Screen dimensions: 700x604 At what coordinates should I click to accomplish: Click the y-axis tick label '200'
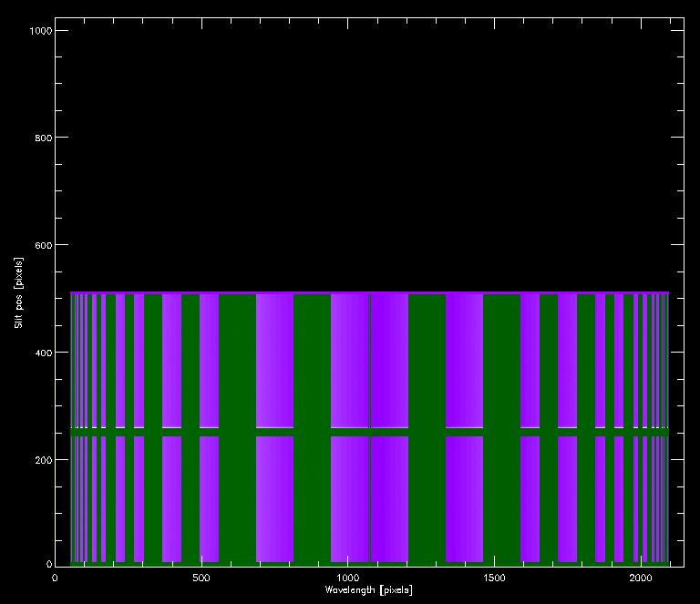(44, 460)
